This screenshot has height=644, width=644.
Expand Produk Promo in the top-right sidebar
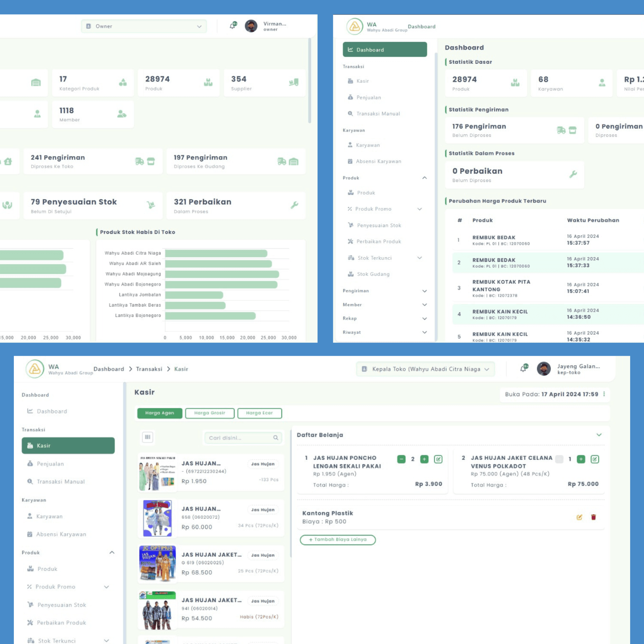click(x=420, y=209)
